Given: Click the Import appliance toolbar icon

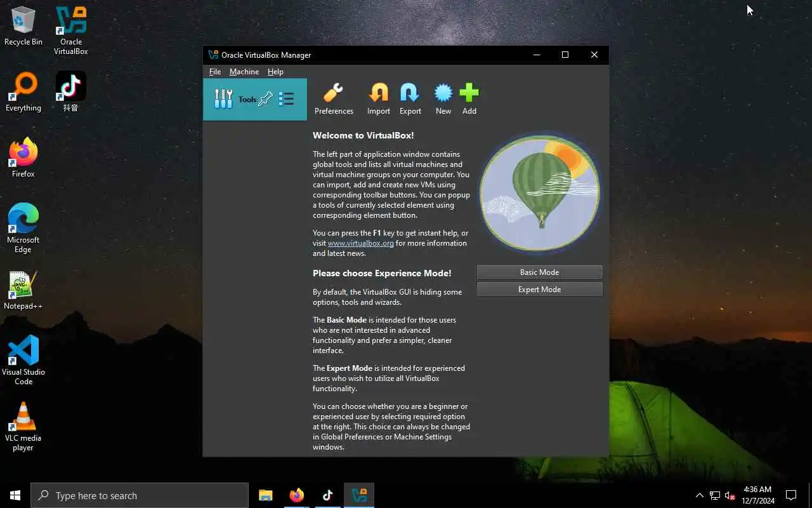Looking at the screenshot, I should coord(379,99).
